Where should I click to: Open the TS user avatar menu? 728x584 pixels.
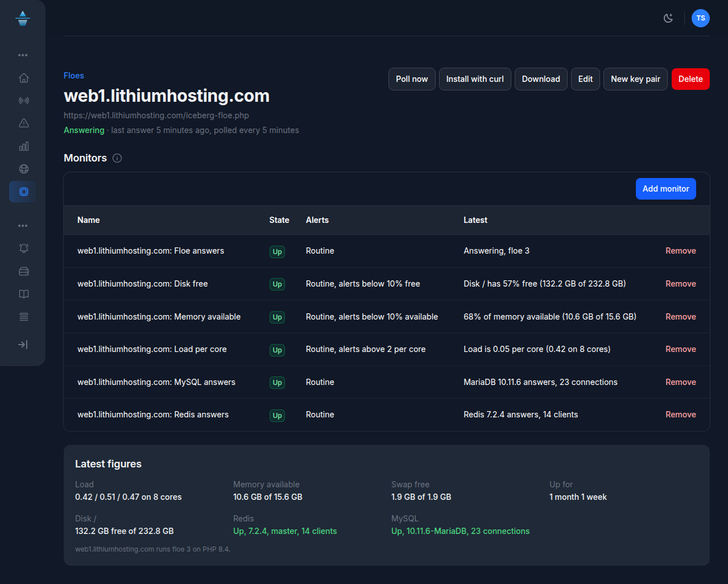[701, 18]
